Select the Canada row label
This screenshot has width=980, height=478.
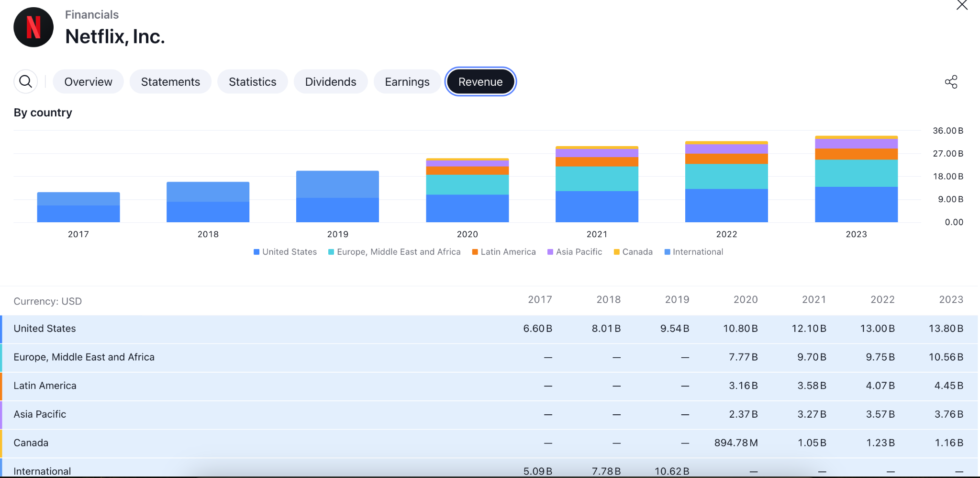(x=31, y=443)
